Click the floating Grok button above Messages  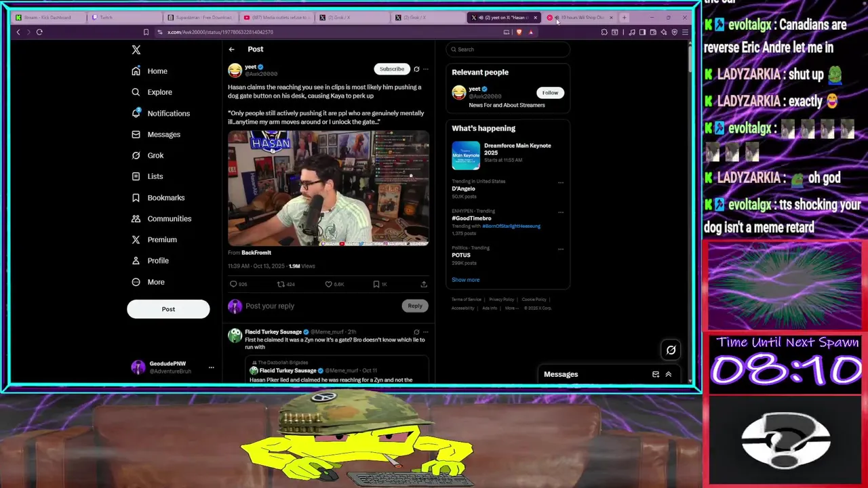671,350
